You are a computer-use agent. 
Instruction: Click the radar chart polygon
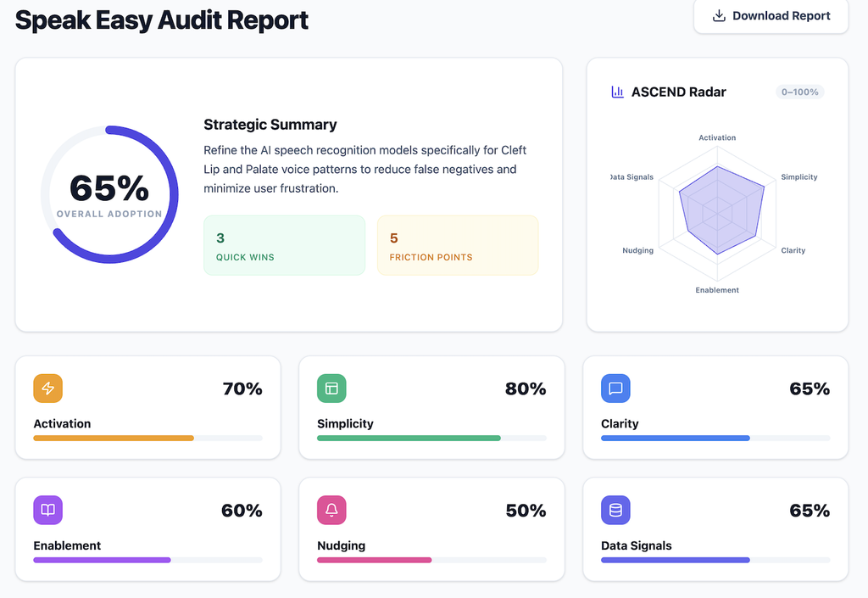click(721, 210)
